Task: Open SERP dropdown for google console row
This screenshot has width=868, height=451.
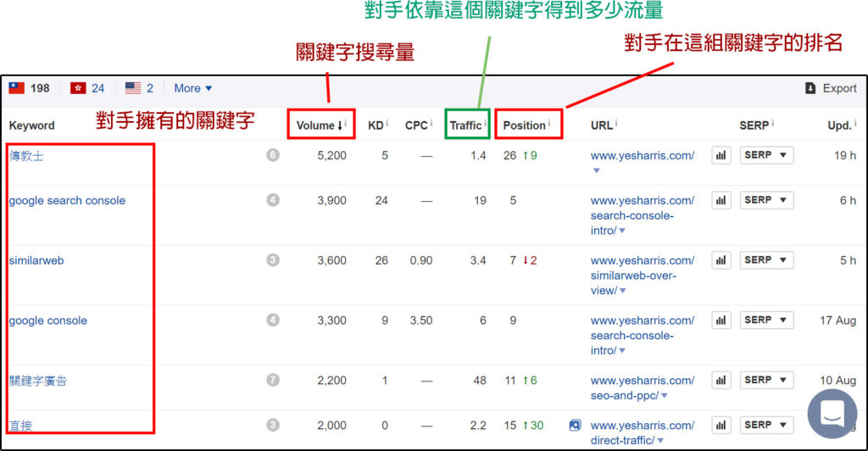Action: click(x=766, y=320)
